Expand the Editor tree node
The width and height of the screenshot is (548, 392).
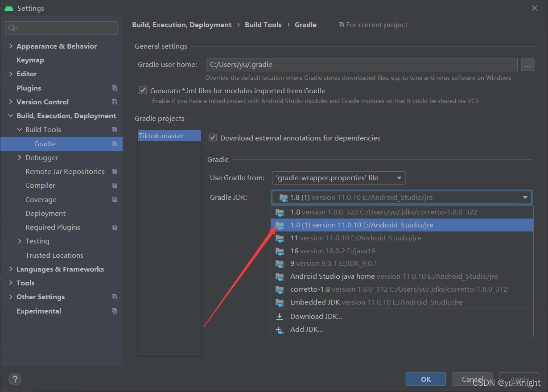pos(11,74)
